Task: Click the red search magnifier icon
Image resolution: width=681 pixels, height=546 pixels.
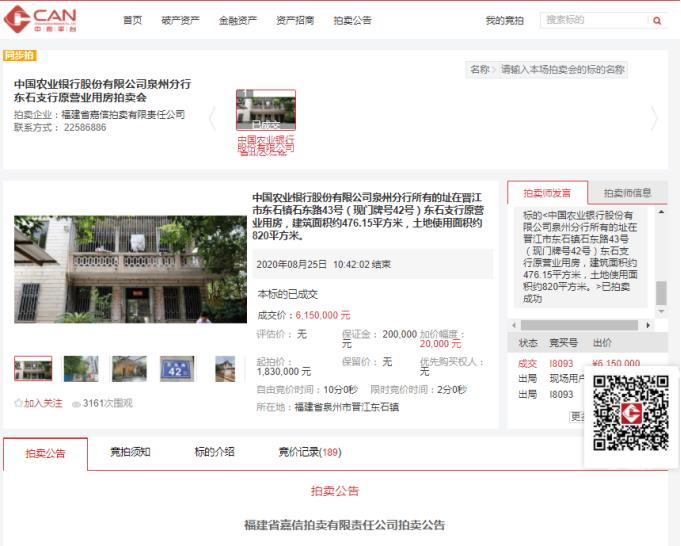Action: (657, 20)
